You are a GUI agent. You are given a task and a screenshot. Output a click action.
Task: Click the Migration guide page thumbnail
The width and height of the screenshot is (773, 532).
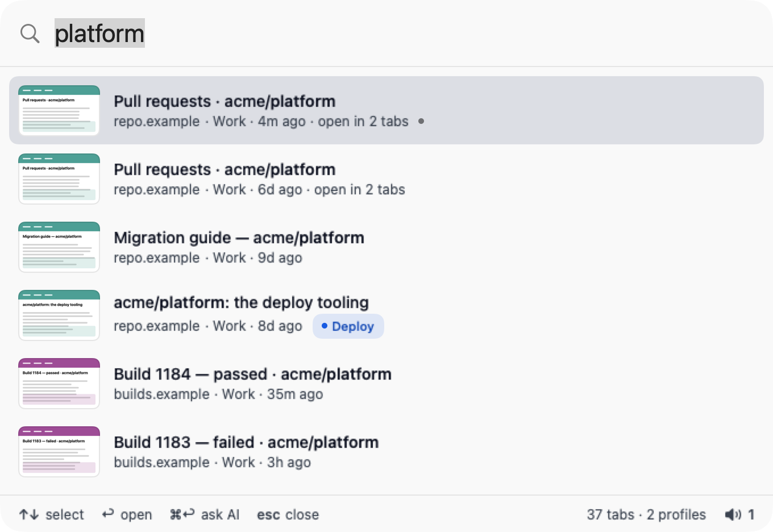59,247
